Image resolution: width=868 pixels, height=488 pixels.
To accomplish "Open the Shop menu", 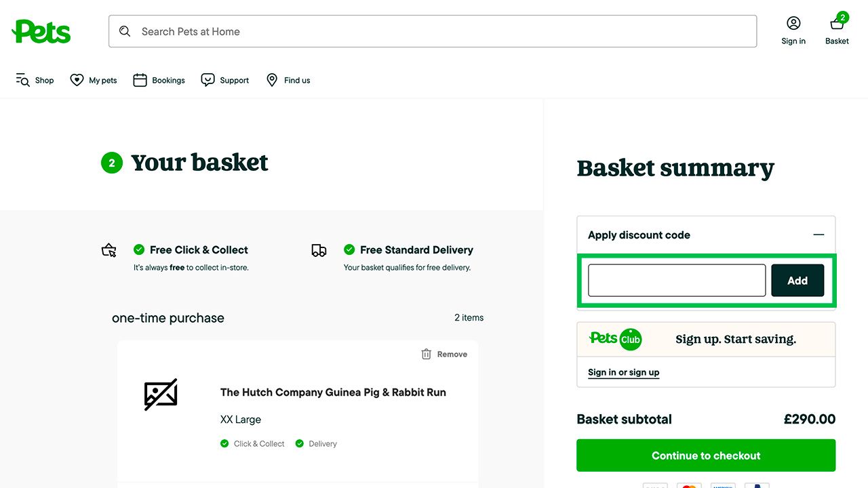I will [35, 80].
